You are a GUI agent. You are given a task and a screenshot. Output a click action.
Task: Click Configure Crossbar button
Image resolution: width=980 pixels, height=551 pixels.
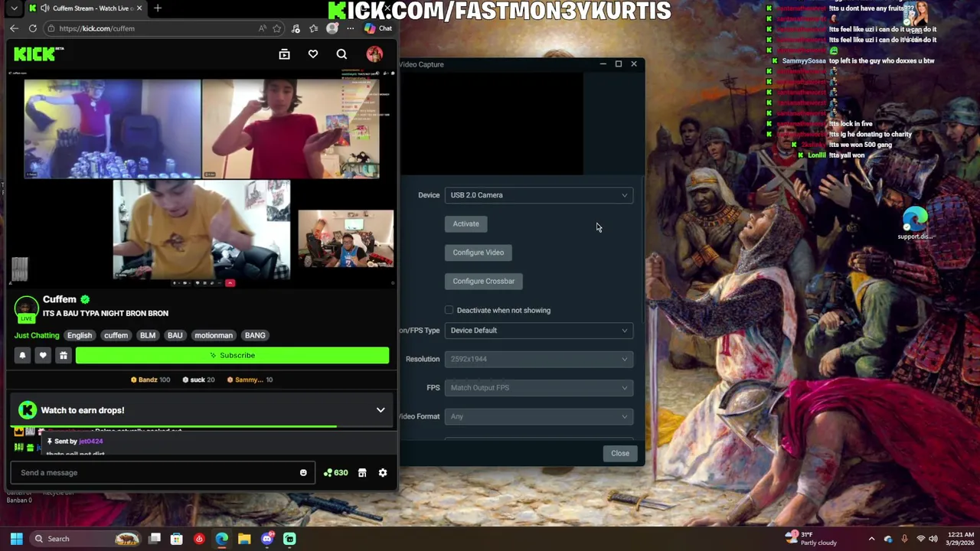pyautogui.click(x=484, y=281)
